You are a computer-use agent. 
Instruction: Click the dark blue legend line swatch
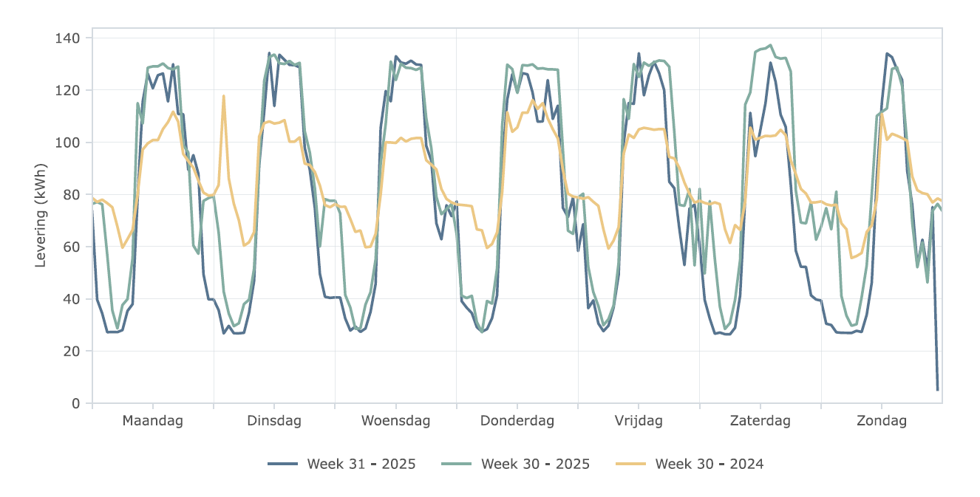283,465
